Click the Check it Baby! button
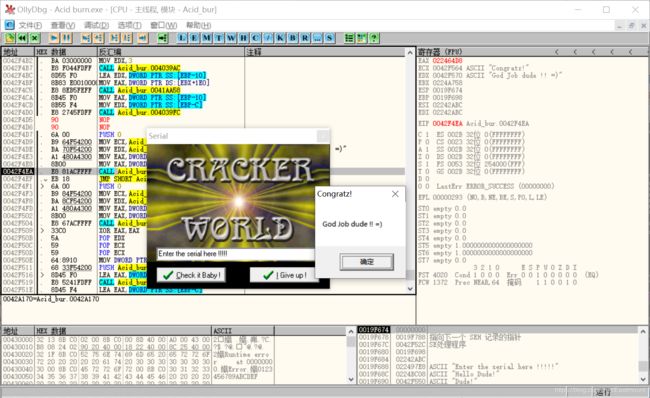 coord(191,275)
